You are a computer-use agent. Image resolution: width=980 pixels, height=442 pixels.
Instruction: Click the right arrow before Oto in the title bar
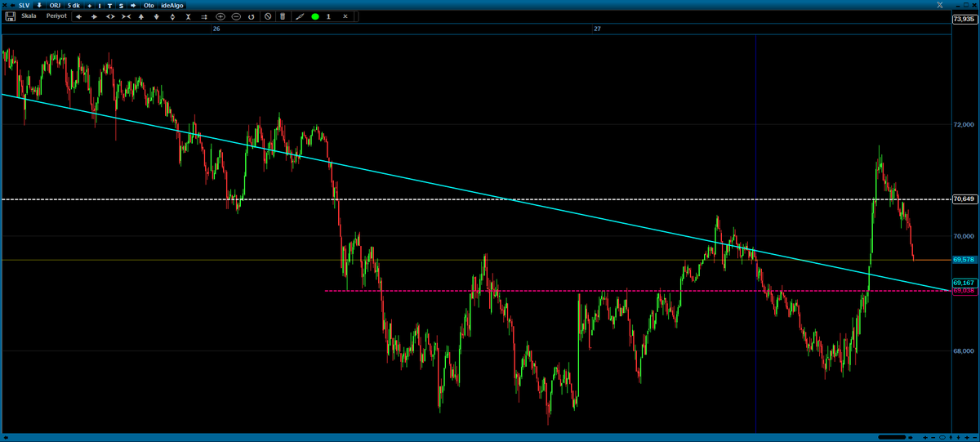(133, 5)
